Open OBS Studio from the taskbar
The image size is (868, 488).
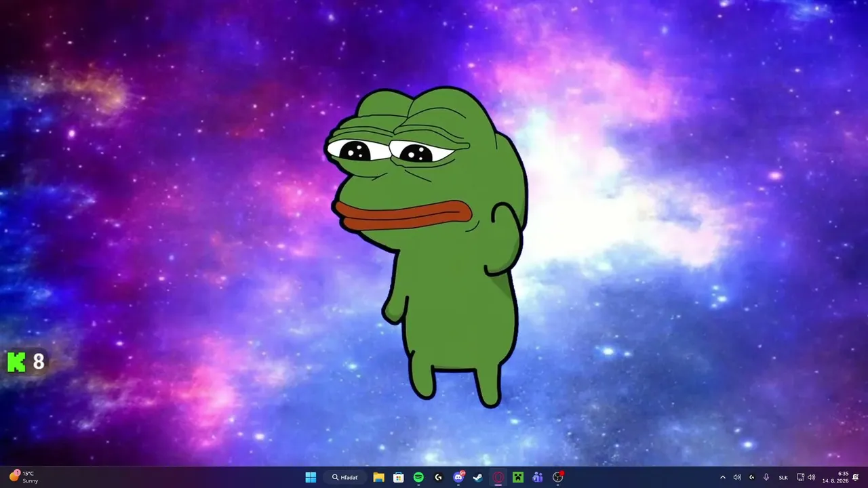pos(558,477)
